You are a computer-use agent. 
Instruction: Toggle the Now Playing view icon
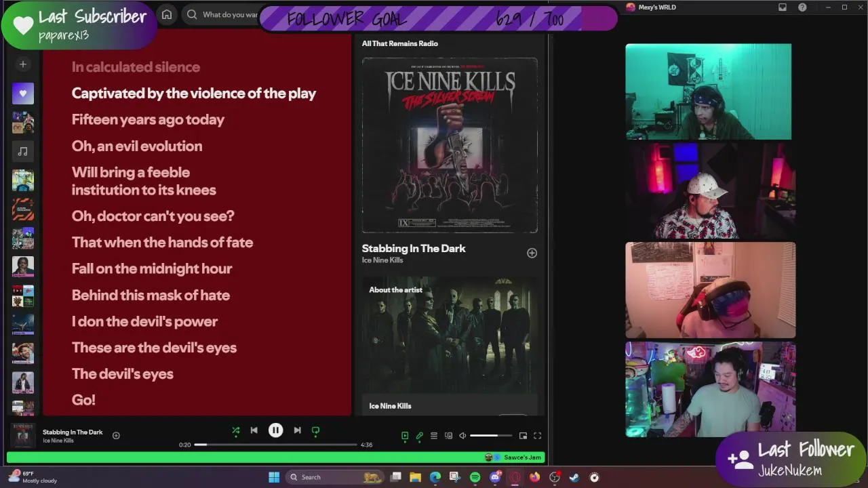(x=405, y=436)
